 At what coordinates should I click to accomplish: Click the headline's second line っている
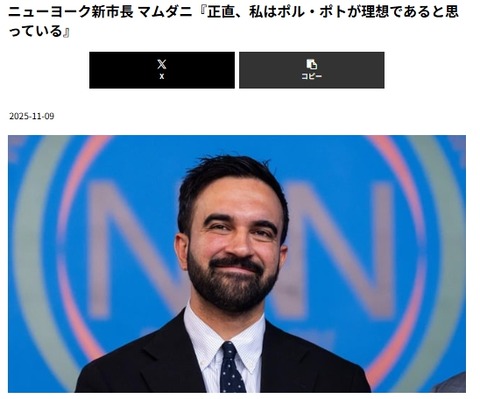(x=35, y=31)
